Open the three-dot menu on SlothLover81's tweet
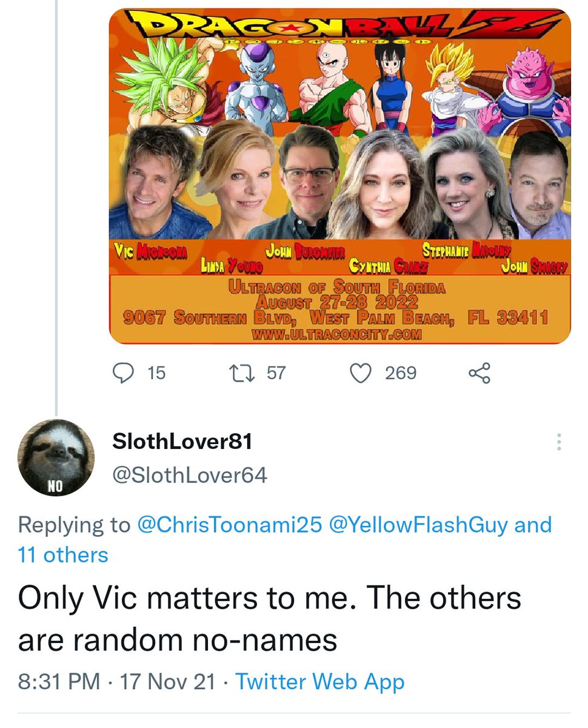This screenshot has width=588, height=728. pyautogui.click(x=558, y=442)
